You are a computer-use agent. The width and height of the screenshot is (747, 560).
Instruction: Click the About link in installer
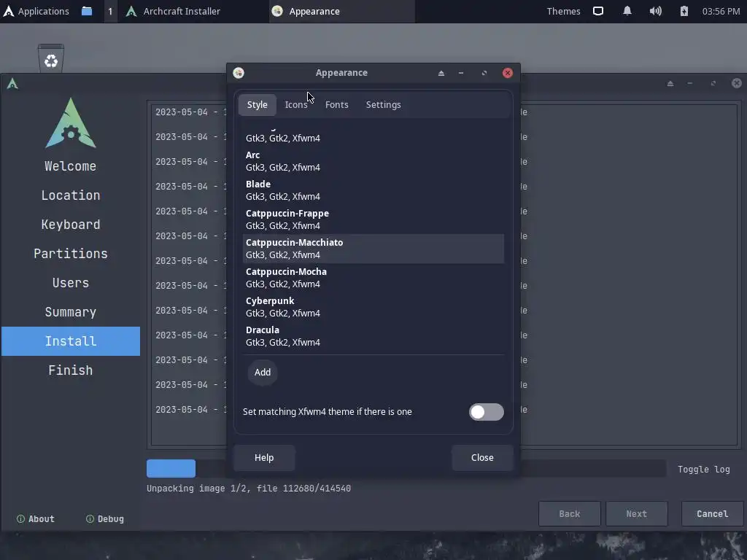point(36,518)
